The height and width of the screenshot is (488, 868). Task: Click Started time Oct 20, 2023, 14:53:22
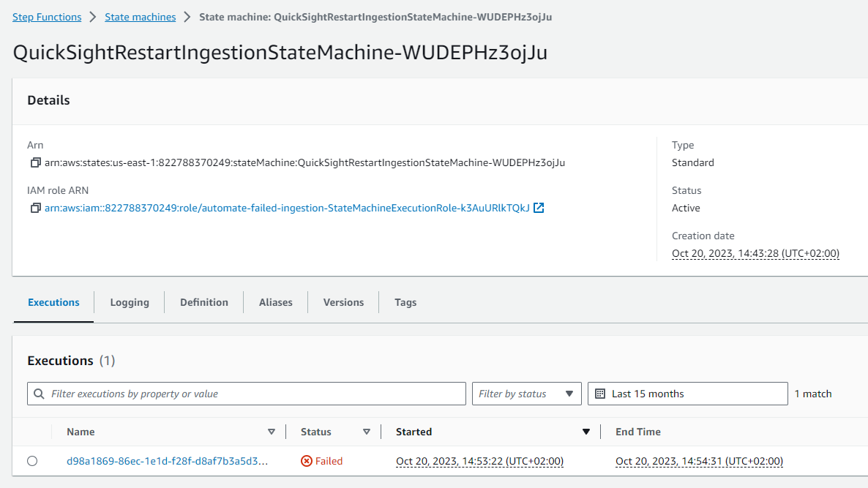pos(479,461)
